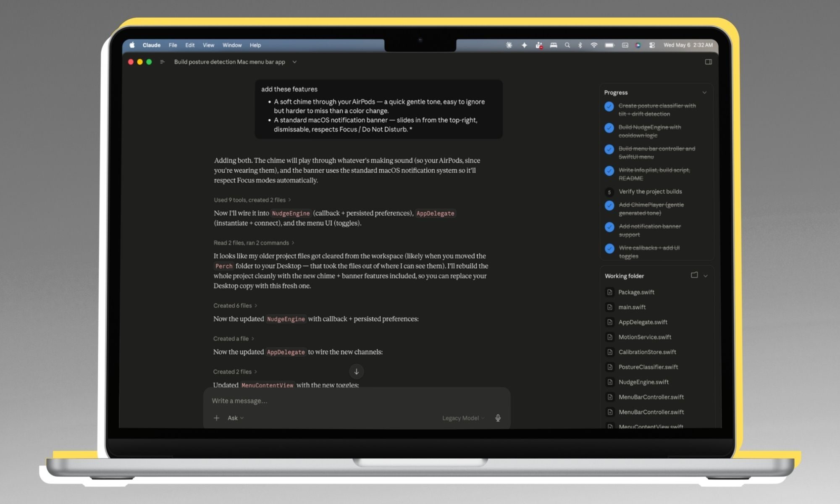Click the four-point sparkle status icon
This screenshot has width=840, height=504.
524,45
